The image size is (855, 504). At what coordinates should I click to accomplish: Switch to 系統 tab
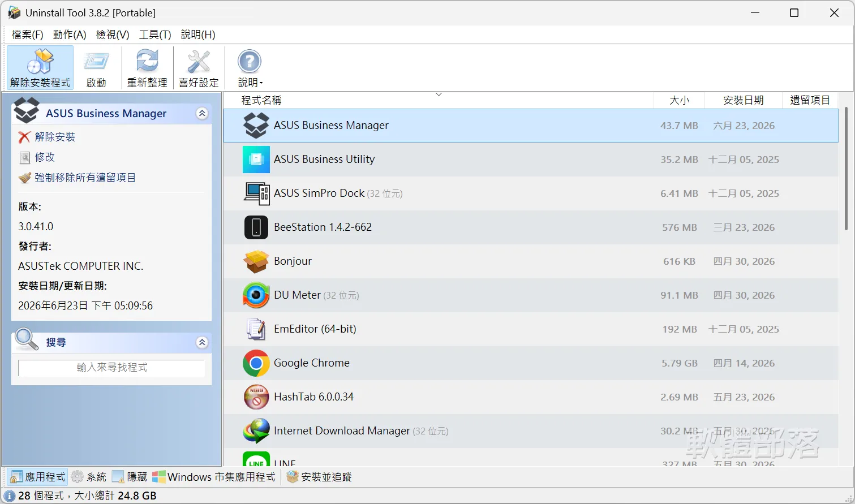coord(89,477)
